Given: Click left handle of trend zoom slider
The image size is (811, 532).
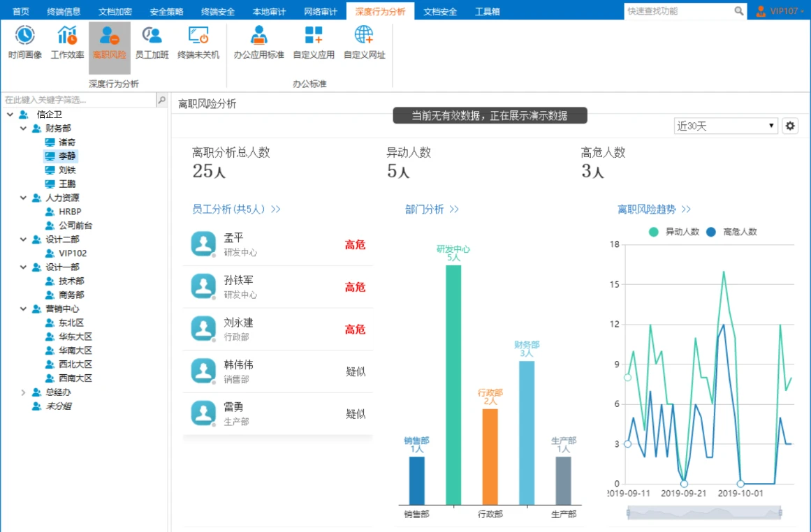Looking at the screenshot, I should [x=629, y=513].
